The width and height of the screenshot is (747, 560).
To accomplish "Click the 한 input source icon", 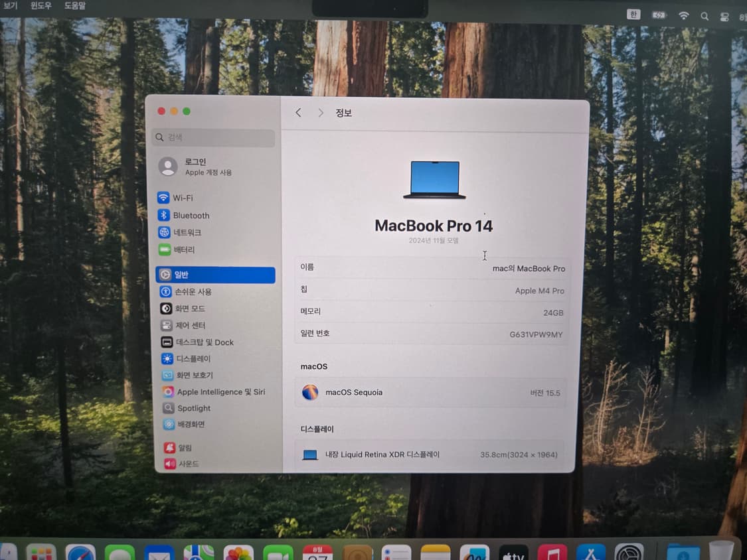I will [x=633, y=15].
